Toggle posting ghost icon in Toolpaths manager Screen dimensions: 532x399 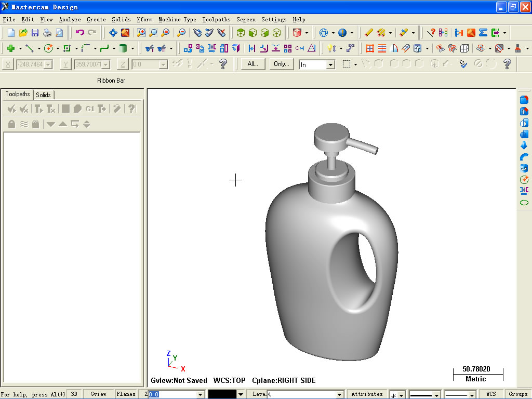pyautogui.click(x=36, y=124)
